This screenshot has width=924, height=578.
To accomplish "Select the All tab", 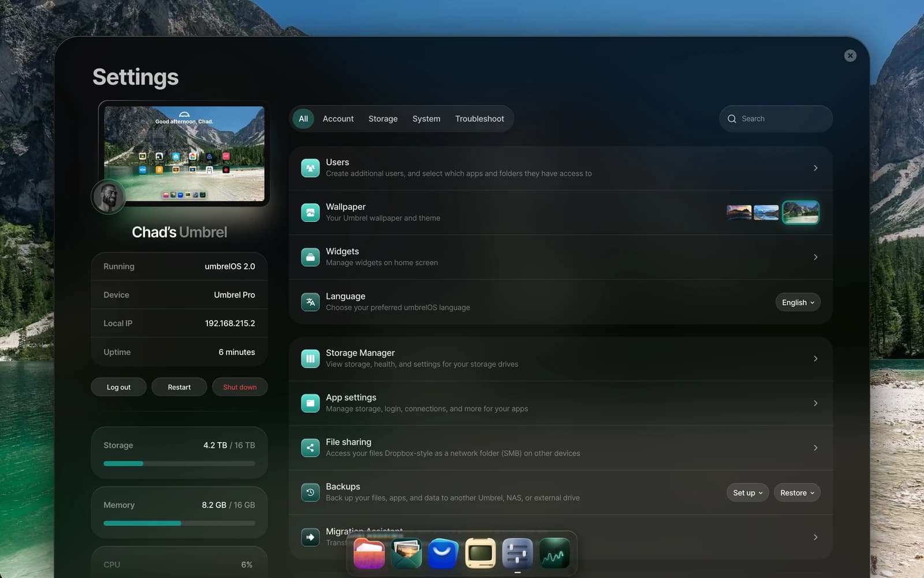I will [303, 118].
